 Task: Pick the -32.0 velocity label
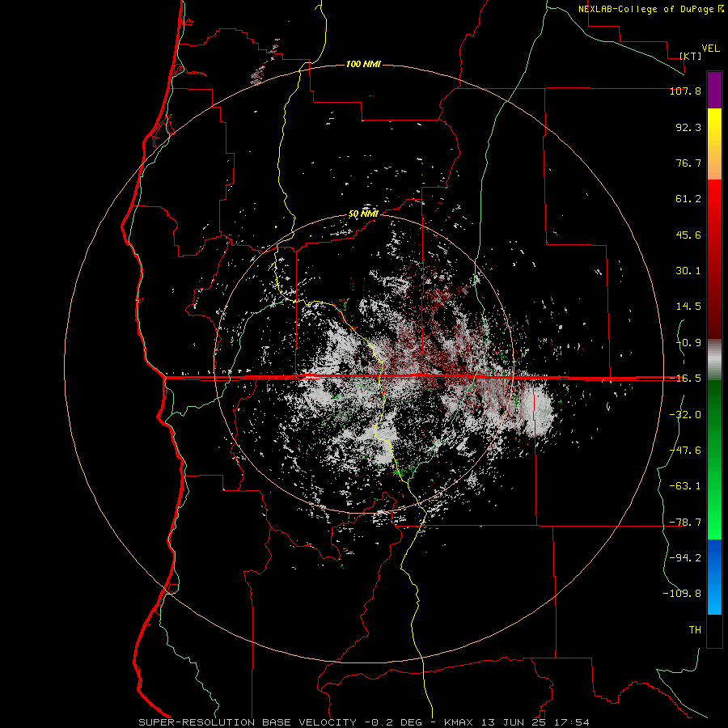pos(685,415)
